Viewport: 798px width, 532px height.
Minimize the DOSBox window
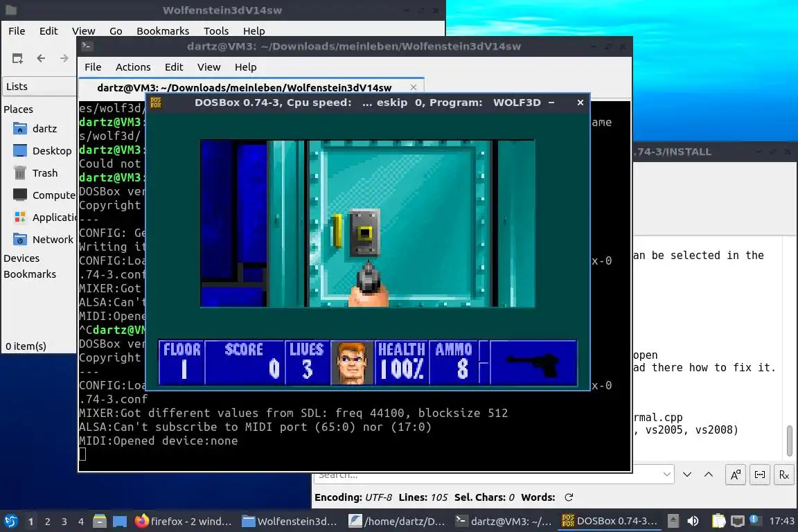(x=551, y=103)
